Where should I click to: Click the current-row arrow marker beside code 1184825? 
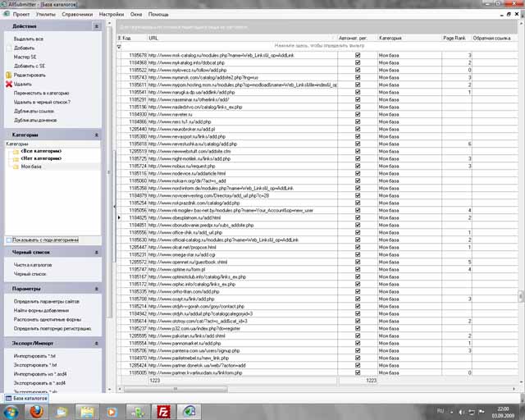click(x=119, y=217)
